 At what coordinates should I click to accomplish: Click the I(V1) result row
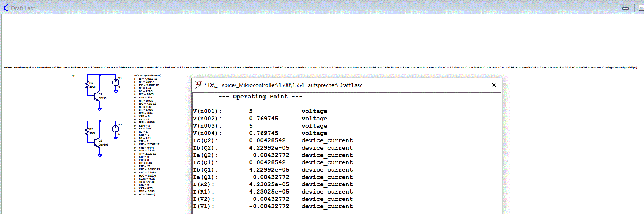coord(273,206)
